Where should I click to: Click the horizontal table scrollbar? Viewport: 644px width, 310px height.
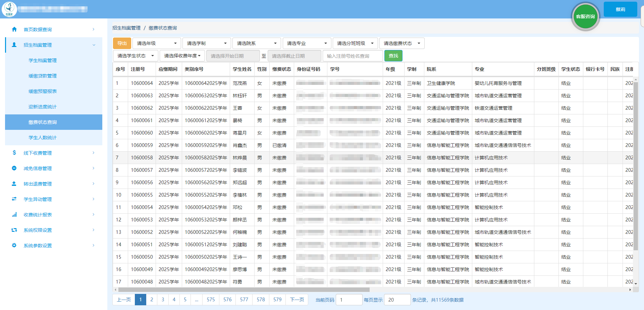coord(244,290)
